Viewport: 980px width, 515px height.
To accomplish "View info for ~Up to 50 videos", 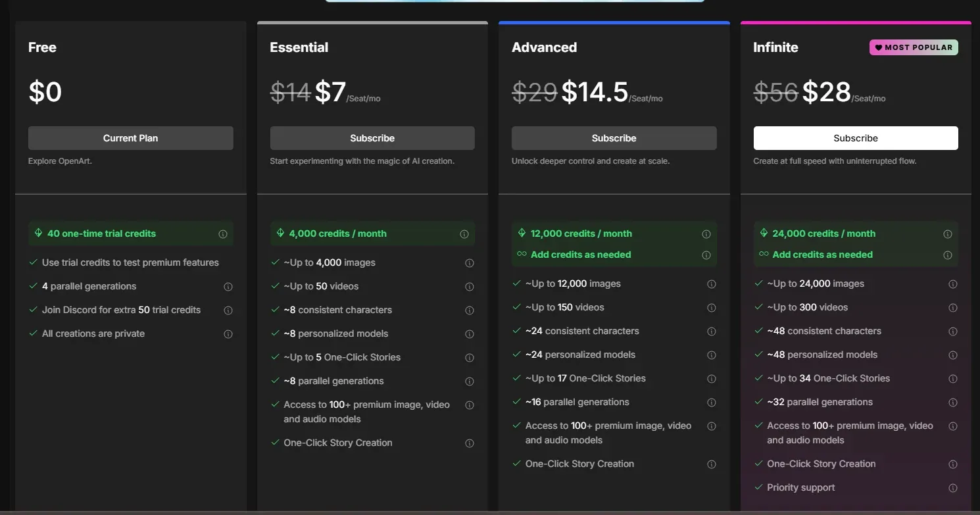I will pyautogui.click(x=470, y=286).
